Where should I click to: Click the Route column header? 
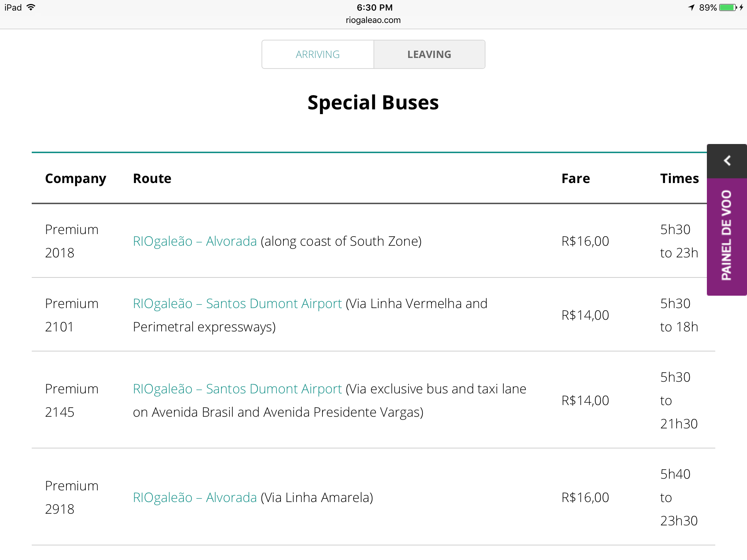[x=152, y=179]
